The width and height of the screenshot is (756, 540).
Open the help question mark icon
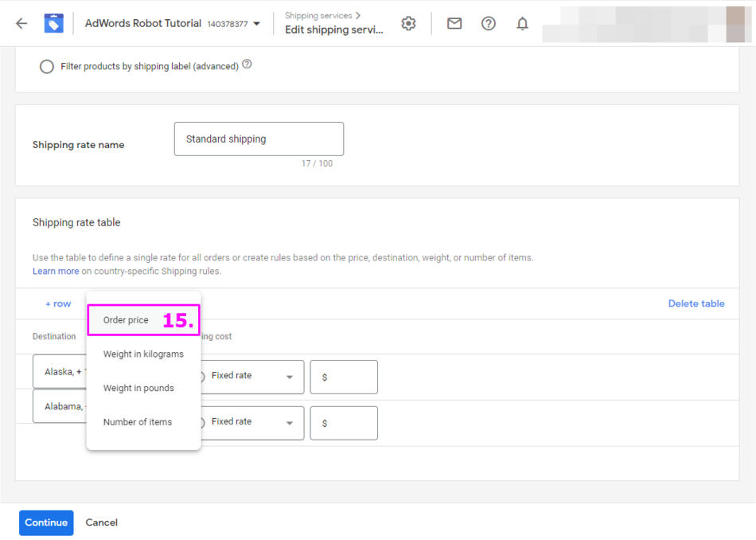tap(489, 23)
